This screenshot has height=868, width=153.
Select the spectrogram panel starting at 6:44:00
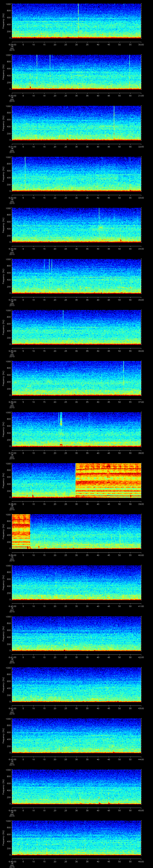pos(76,787)
